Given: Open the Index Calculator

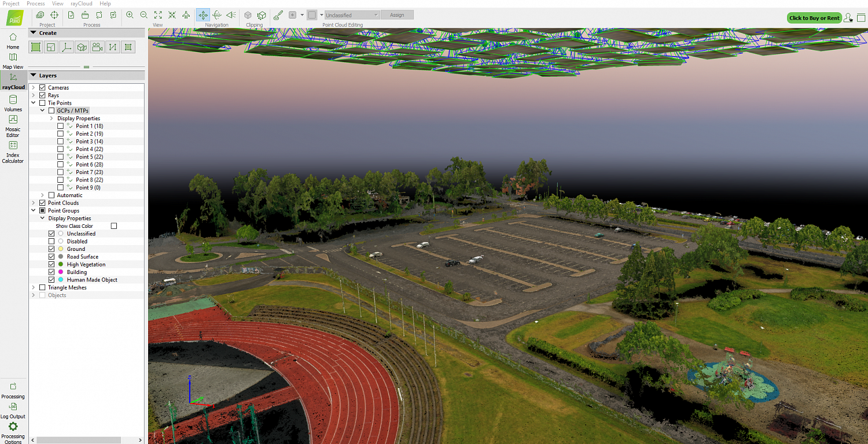Looking at the screenshot, I should point(13,149).
